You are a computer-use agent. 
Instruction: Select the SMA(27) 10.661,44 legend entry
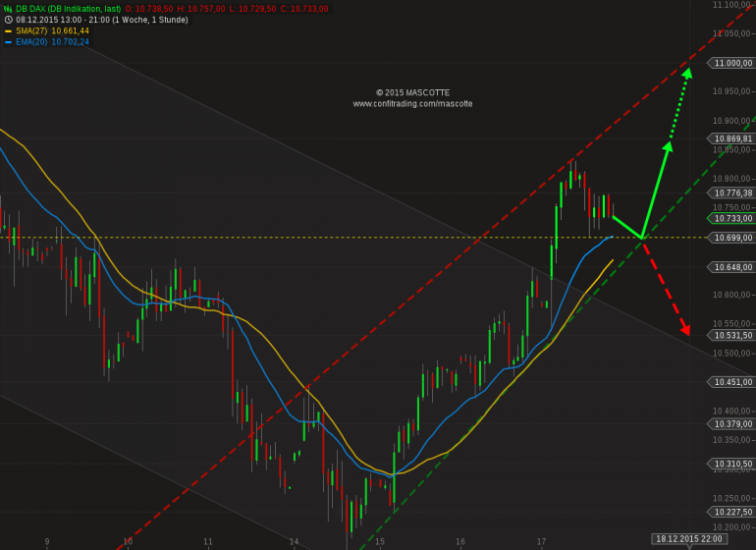[52, 30]
